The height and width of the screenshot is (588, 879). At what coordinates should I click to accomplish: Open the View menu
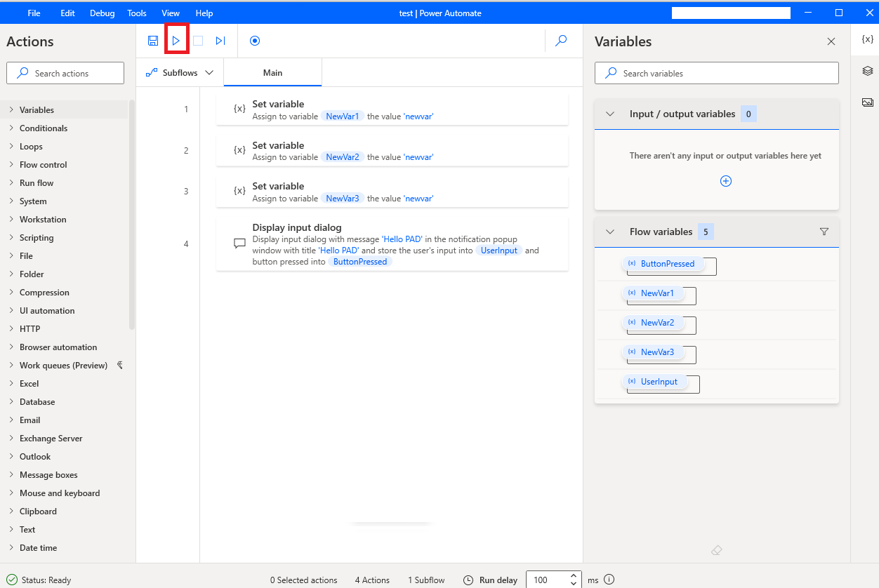tap(171, 13)
